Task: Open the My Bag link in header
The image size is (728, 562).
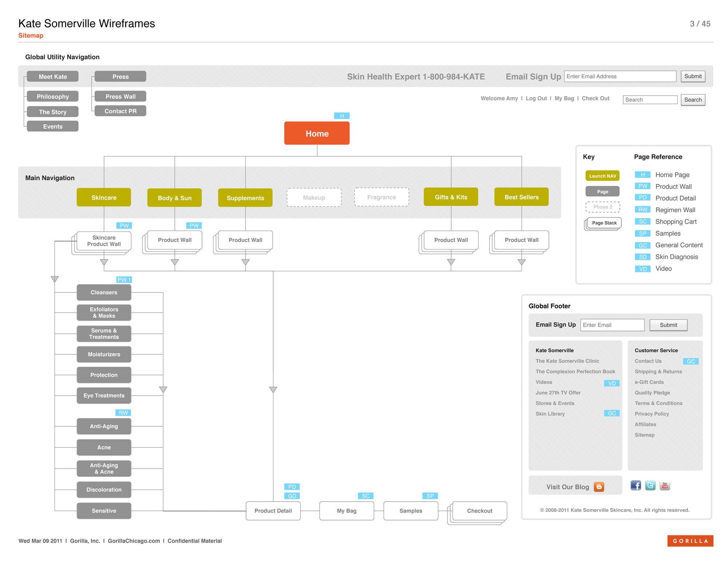Action: pyautogui.click(x=564, y=98)
